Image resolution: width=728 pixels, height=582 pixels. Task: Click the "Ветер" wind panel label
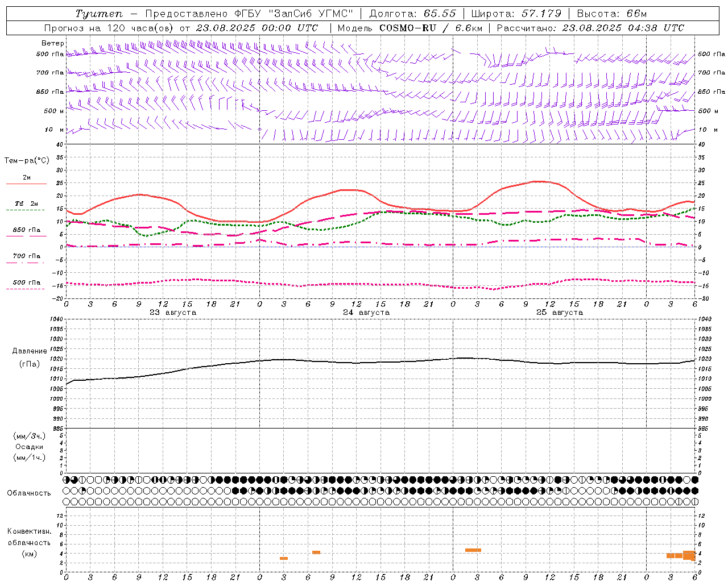pos(52,43)
